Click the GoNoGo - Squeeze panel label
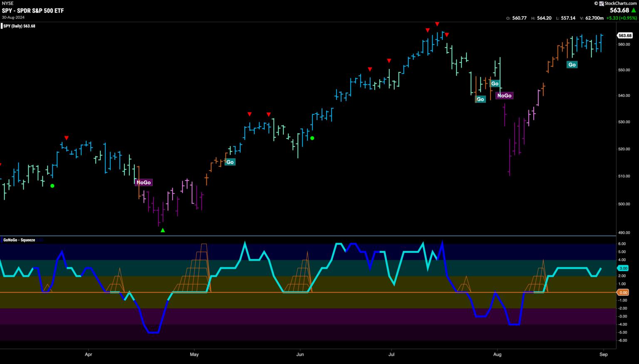 click(x=19, y=240)
